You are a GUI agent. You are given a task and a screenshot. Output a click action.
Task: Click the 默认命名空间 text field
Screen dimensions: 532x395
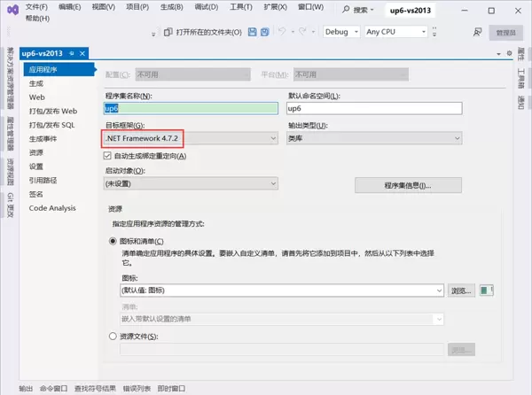[374, 109]
